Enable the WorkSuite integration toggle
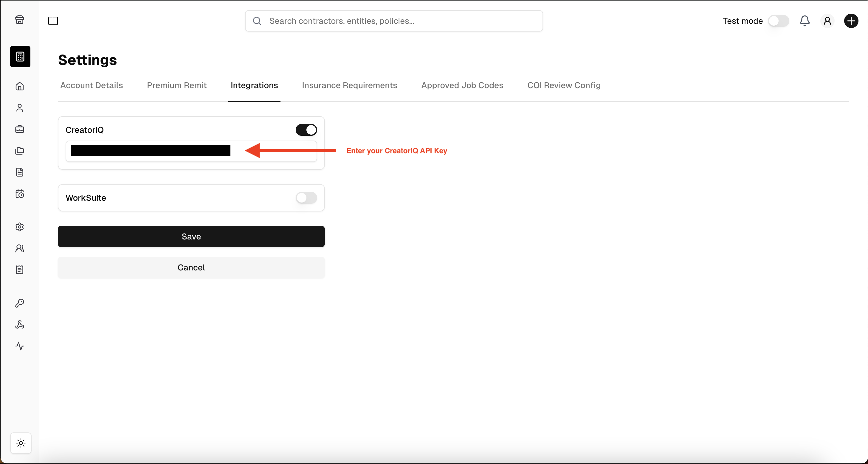This screenshot has height=464, width=868. (306, 198)
